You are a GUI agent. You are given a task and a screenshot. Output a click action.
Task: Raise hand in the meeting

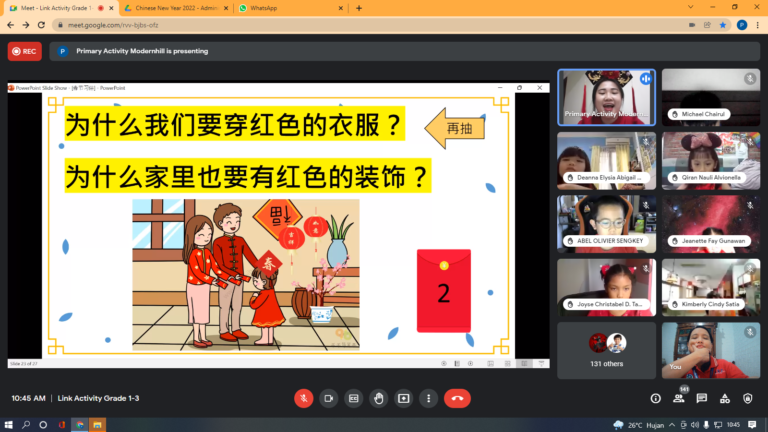tap(378, 398)
